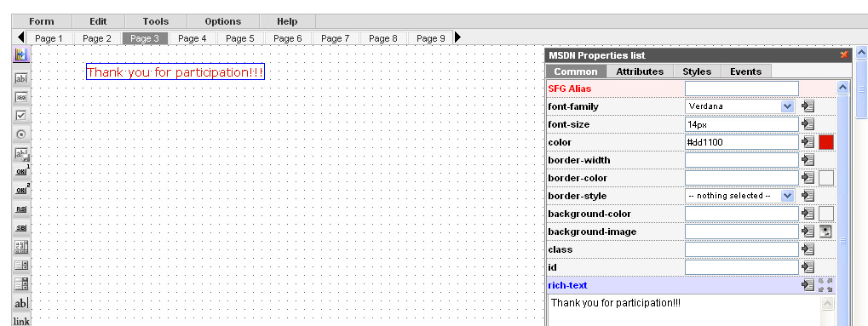Screen dimensions: 868x326
Task: Click into the class input field
Action: pyautogui.click(x=742, y=249)
